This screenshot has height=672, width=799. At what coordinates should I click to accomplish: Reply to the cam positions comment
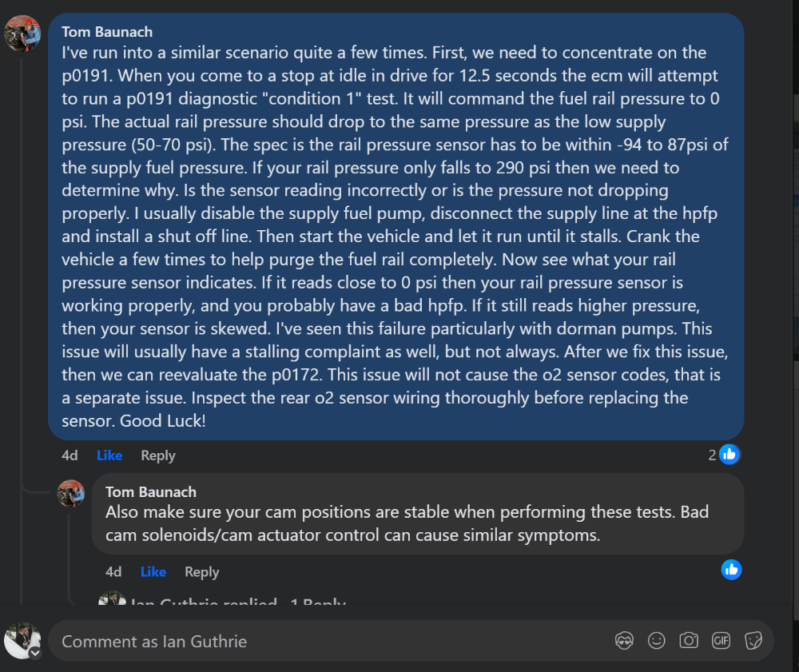pyautogui.click(x=201, y=572)
